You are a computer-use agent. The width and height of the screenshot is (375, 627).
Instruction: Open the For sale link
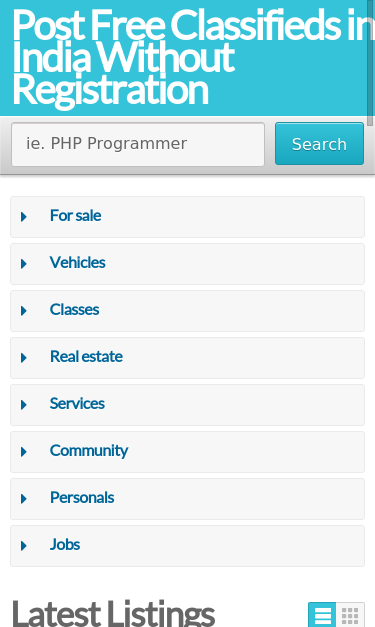click(x=76, y=216)
